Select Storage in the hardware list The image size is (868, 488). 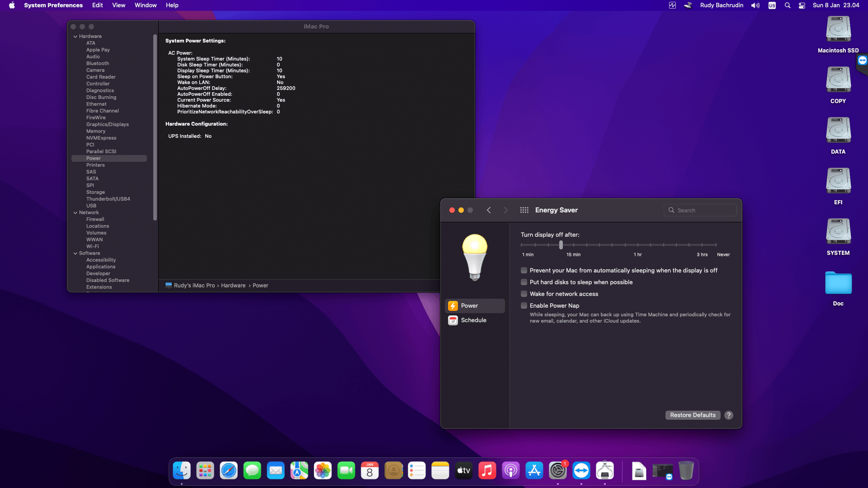pyautogui.click(x=95, y=192)
